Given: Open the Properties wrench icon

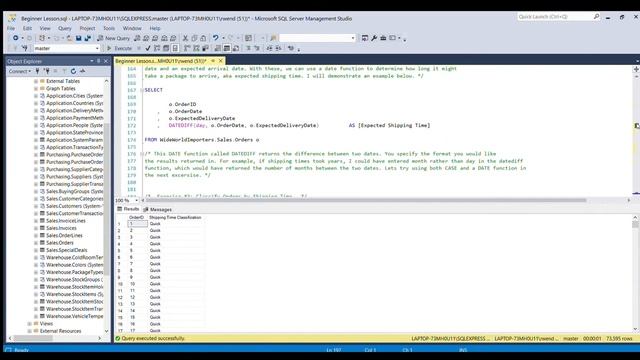Looking at the screenshot, I should coord(374,38).
